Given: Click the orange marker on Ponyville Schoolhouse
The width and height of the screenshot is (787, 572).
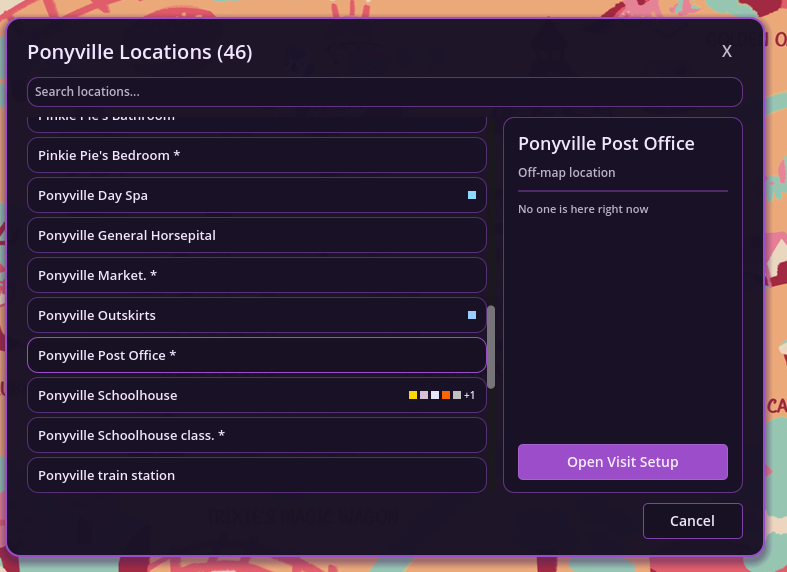Looking at the screenshot, I should tap(446, 395).
